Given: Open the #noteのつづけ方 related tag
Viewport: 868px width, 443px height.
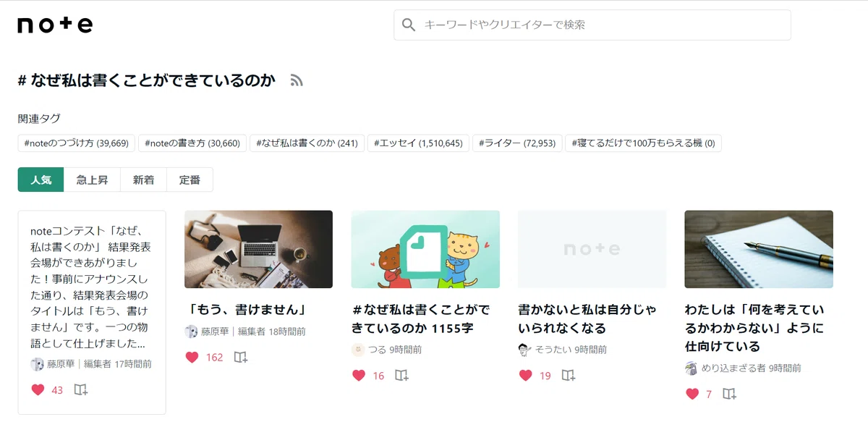Looking at the screenshot, I should pos(76,143).
